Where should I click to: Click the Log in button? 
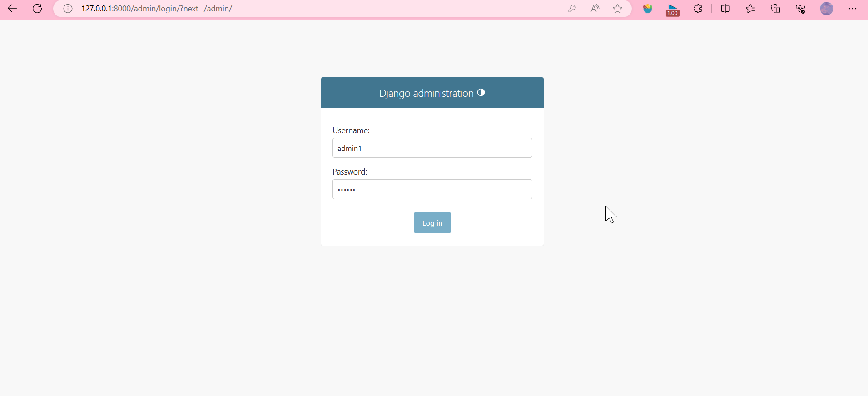pyautogui.click(x=432, y=223)
